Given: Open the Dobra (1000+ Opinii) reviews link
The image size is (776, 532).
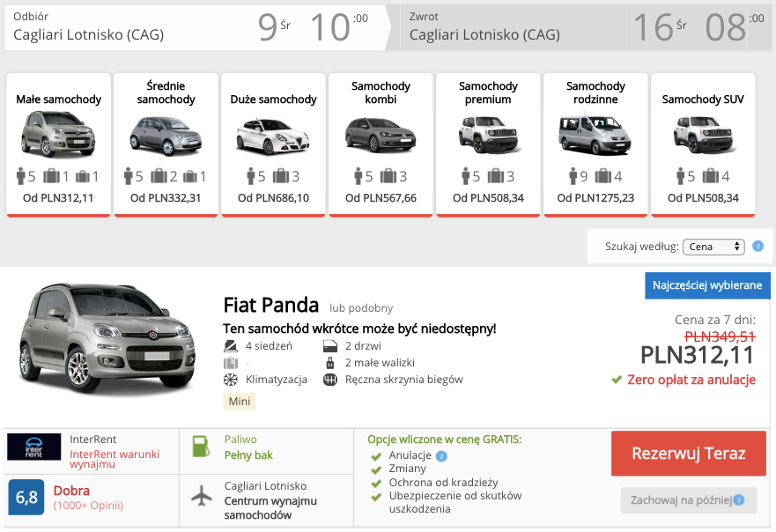Looking at the screenshot, I should [88, 498].
